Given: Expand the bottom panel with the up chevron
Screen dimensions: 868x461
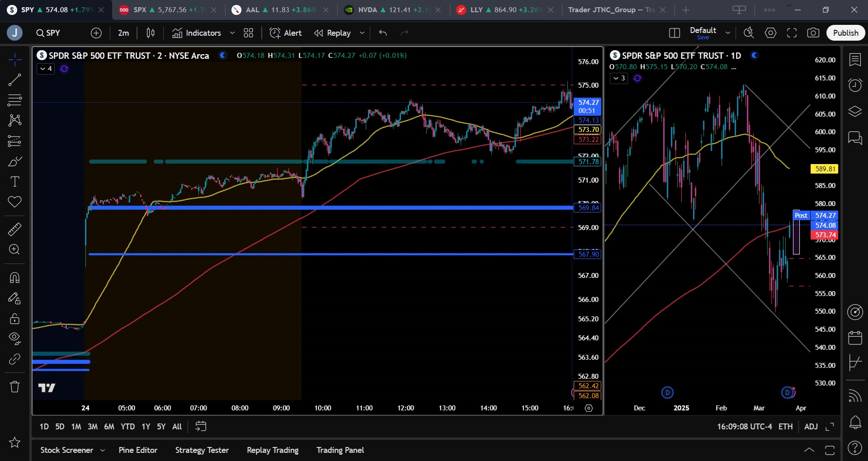Looking at the screenshot, I should [809, 450].
